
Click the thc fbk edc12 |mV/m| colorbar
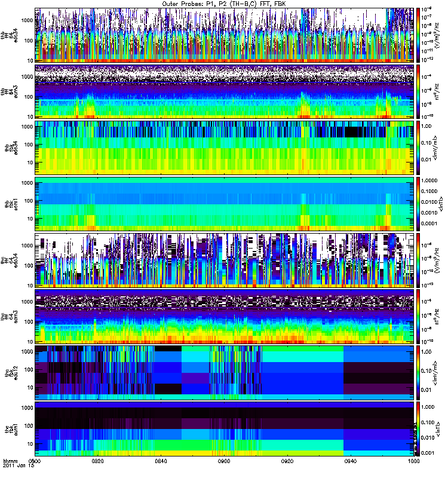point(418,372)
